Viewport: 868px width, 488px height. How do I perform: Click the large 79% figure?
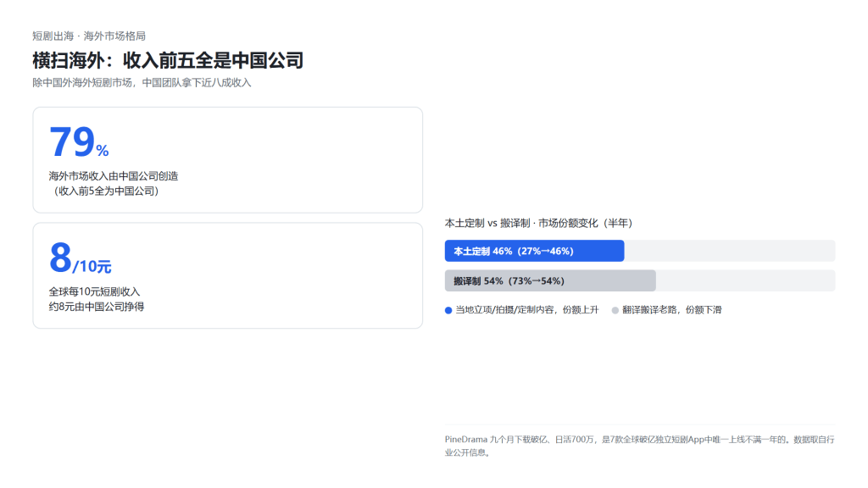point(79,141)
